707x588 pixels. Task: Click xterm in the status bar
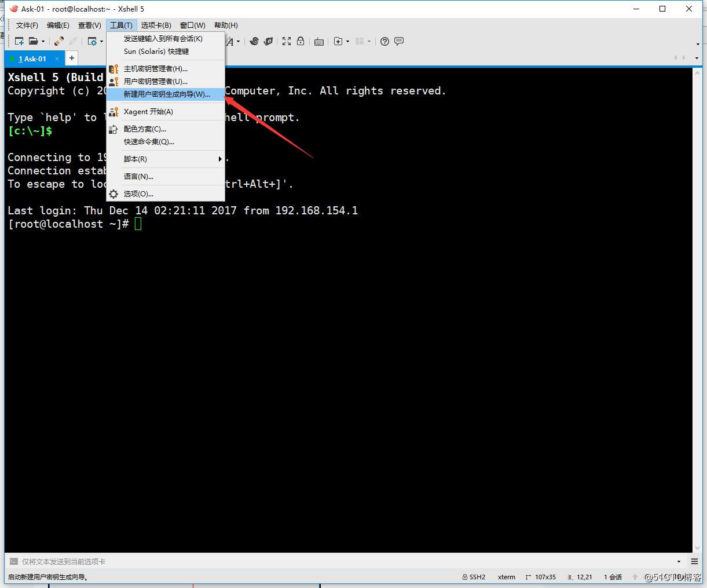pos(507,577)
